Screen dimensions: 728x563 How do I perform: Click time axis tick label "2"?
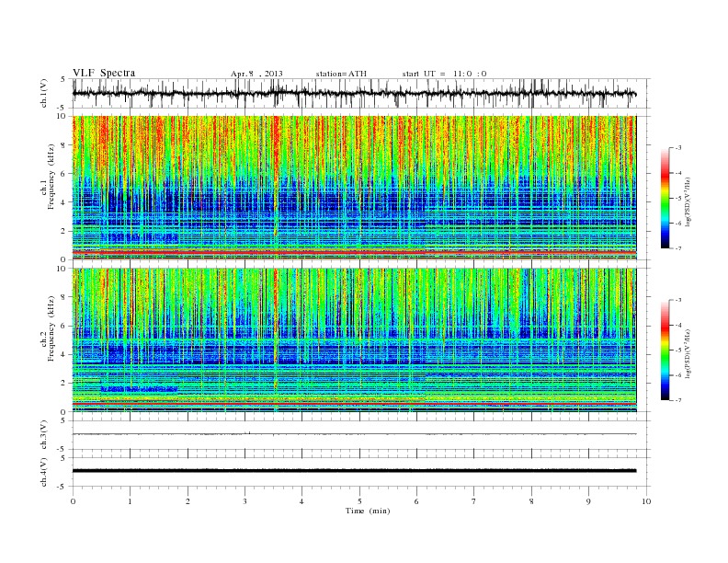pos(188,501)
